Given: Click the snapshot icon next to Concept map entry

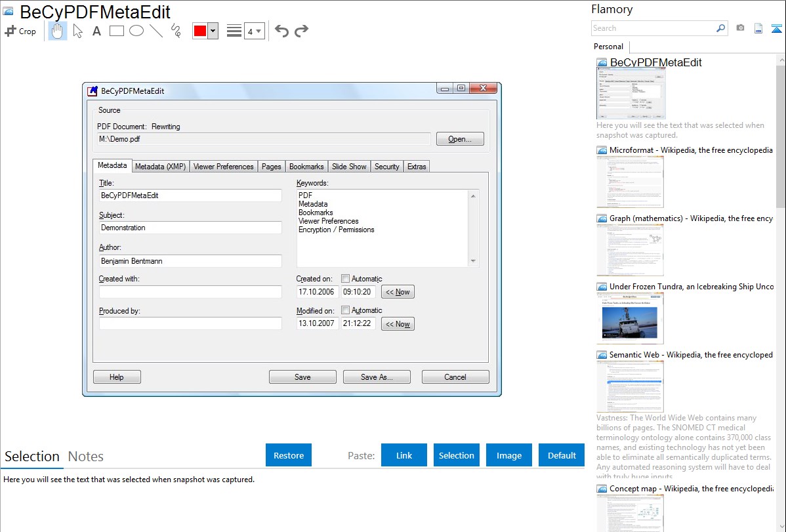Looking at the screenshot, I should 602,489.
